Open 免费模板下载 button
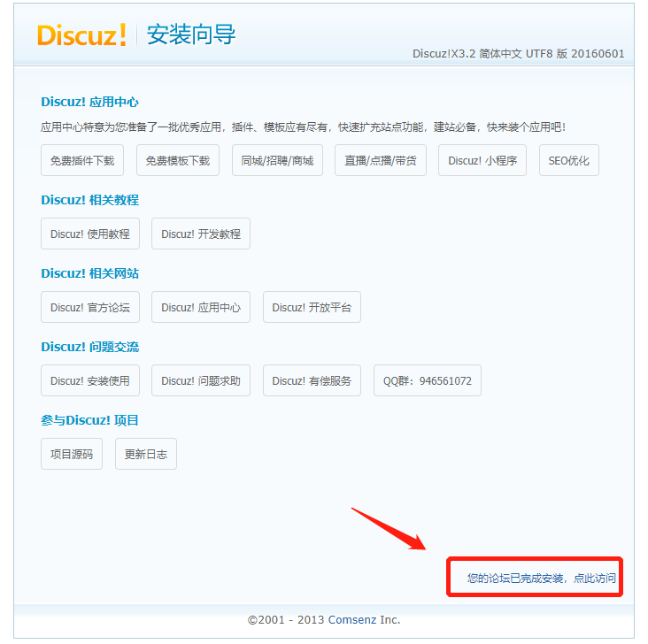The height and width of the screenshot is (644, 648). [178, 160]
